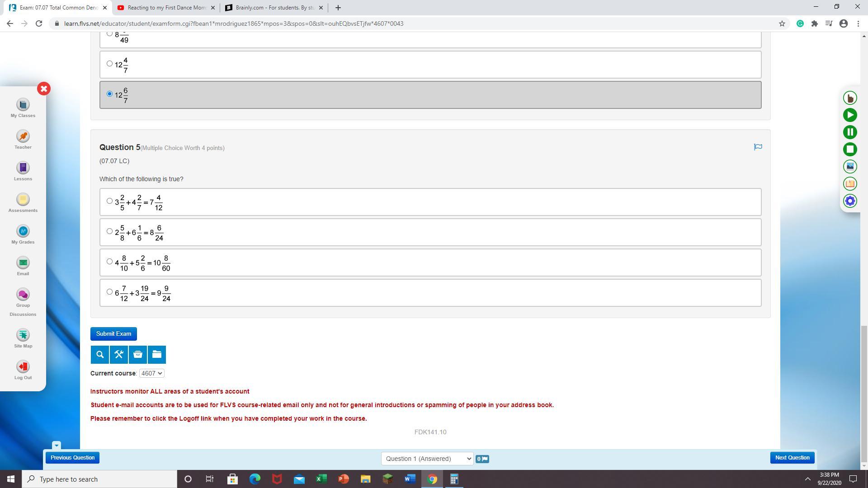Go to Next Question
868x488 pixels.
792,458
